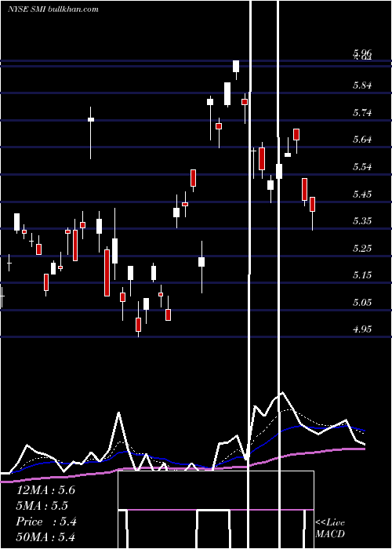Click the 5.15 price axis label
The image size is (392, 549).
click(362, 275)
